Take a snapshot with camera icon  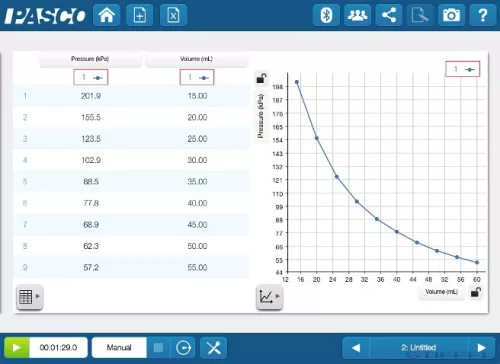[x=451, y=15]
